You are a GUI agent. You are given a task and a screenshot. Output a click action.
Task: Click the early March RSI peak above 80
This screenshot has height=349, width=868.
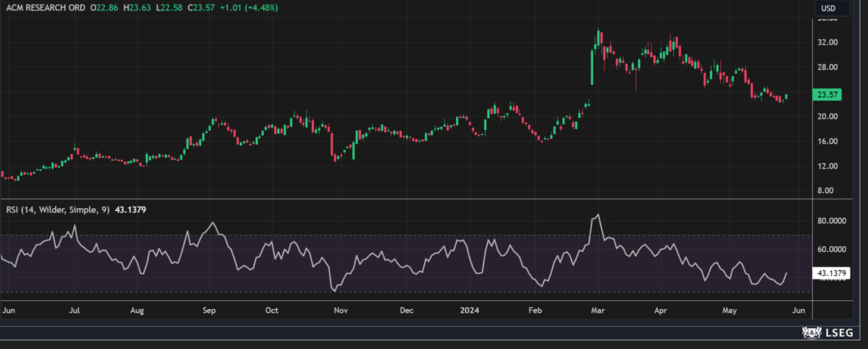(x=599, y=215)
